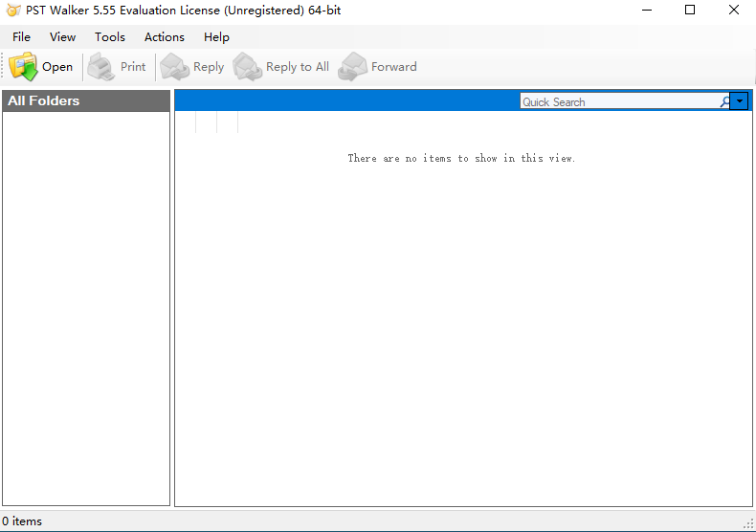Click the Forward button label
Screen dimensions: 756x532
pos(394,67)
